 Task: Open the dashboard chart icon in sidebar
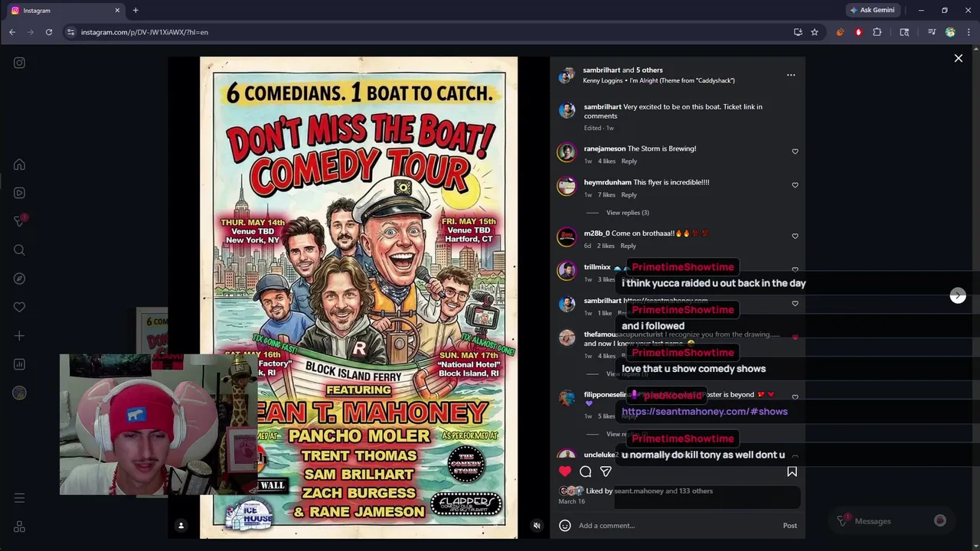tap(19, 364)
